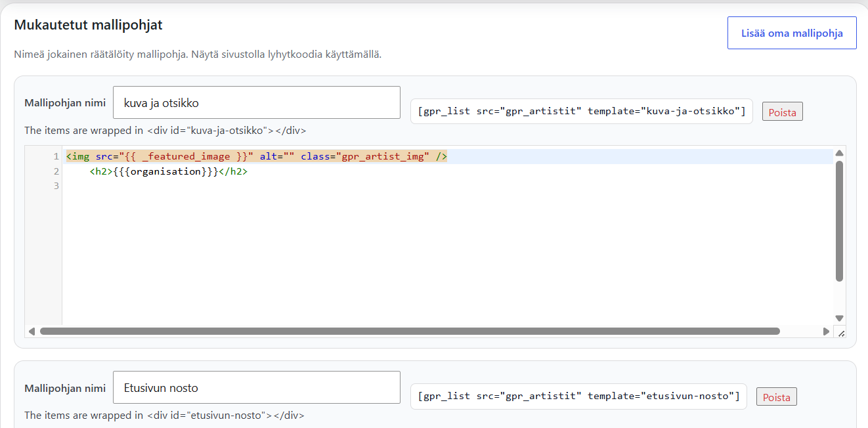Viewport: 868px width, 428px height.
Task: Click the 'Mukautetut mallipohjat' heading
Action: [x=88, y=25]
